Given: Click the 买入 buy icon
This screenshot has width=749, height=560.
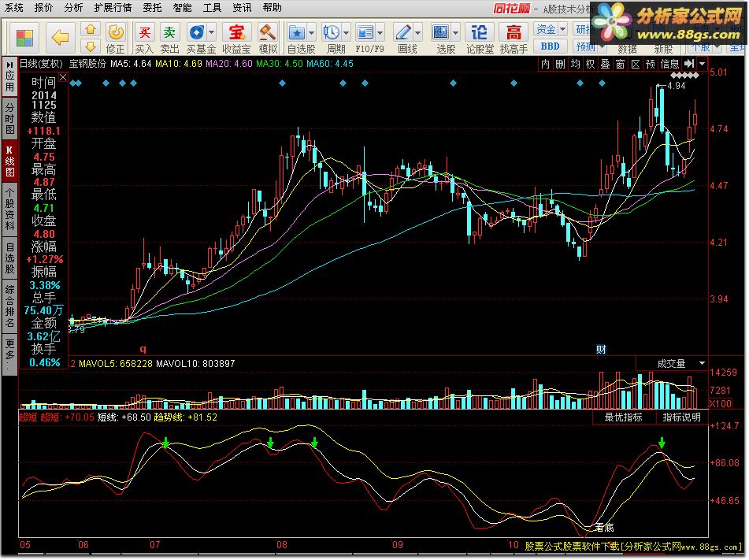Looking at the screenshot, I should (x=144, y=37).
